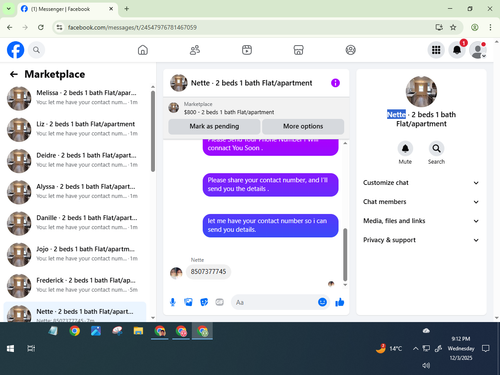The image size is (500, 375).
Task: Open the notifications bell with red badge
Action: tap(457, 50)
